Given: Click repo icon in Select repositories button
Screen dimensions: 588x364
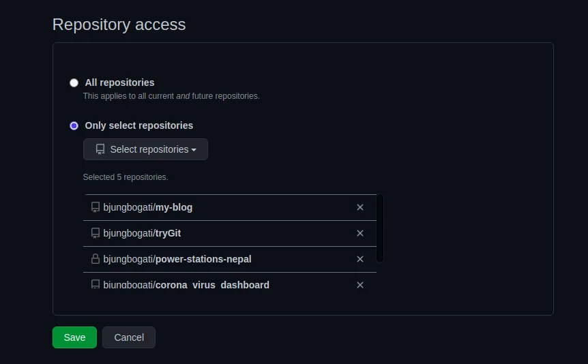Looking at the screenshot, I should tap(100, 149).
